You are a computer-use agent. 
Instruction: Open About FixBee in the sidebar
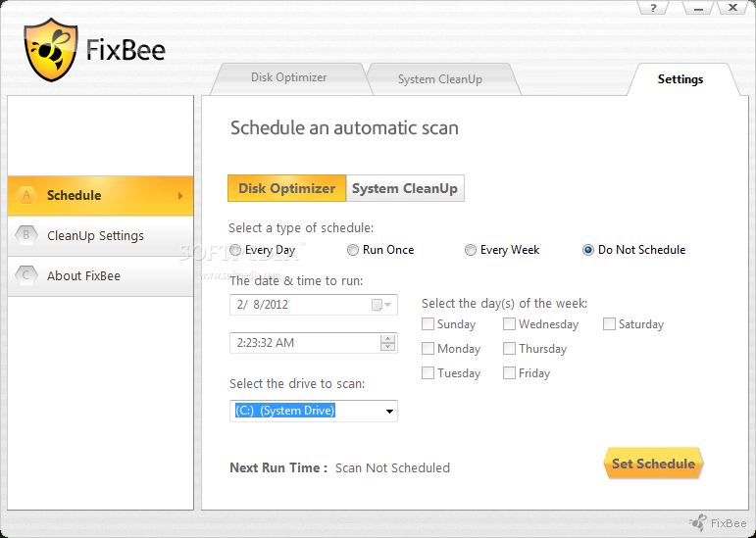click(x=100, y=276)
